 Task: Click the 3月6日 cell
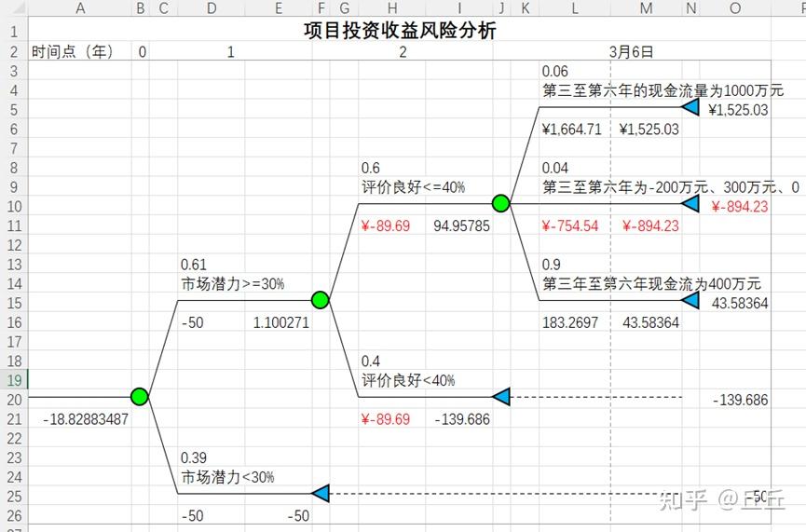coord(631,52)
